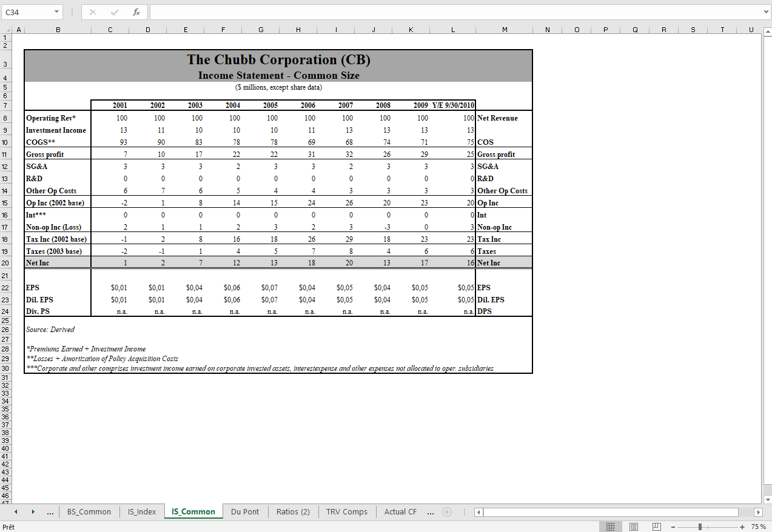
Task: Click Income Statement - Common Size subtitle
Action: point(278,76)
